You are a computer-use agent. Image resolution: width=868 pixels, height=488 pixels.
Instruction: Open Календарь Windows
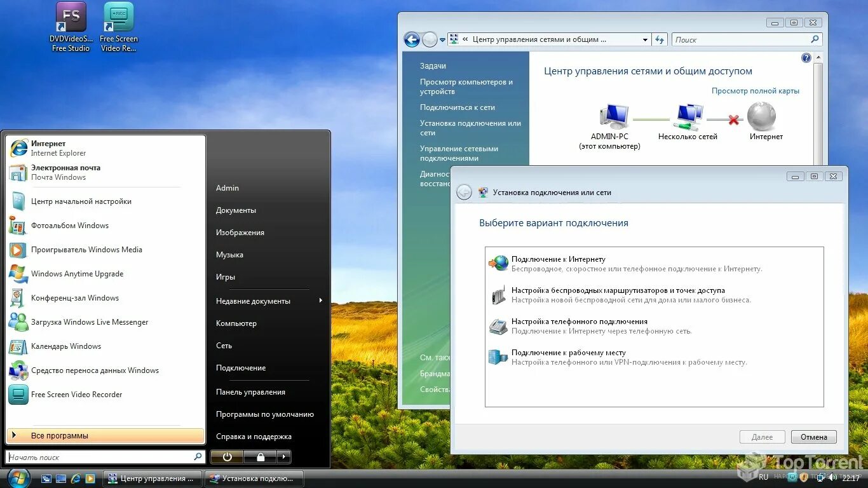[x=105, y=346]
